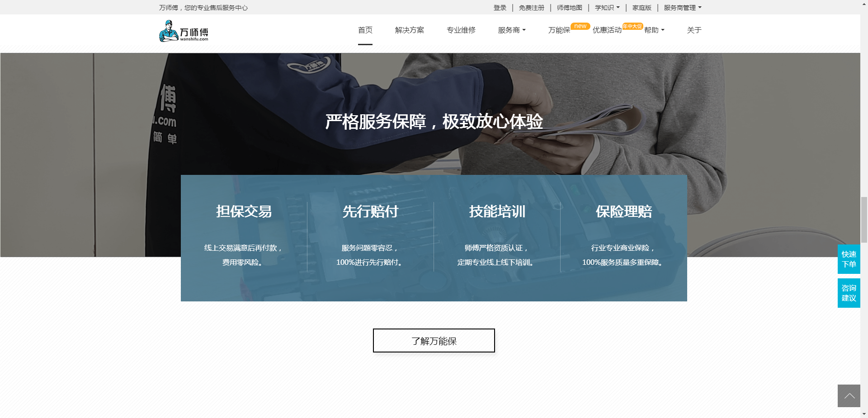Click the 万师傅 logo icon
The height and width of the screenshot is (418, 868).
tap(169, 31)
